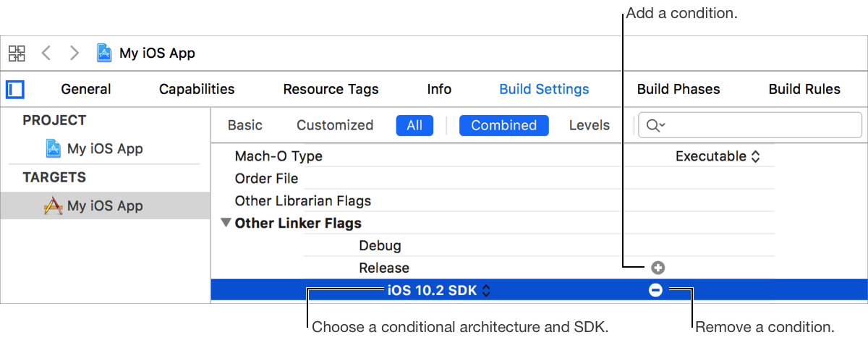Select My iOS App under PROJECT
This screenshot has width=868, height=340.
click(x=104, y=149)
